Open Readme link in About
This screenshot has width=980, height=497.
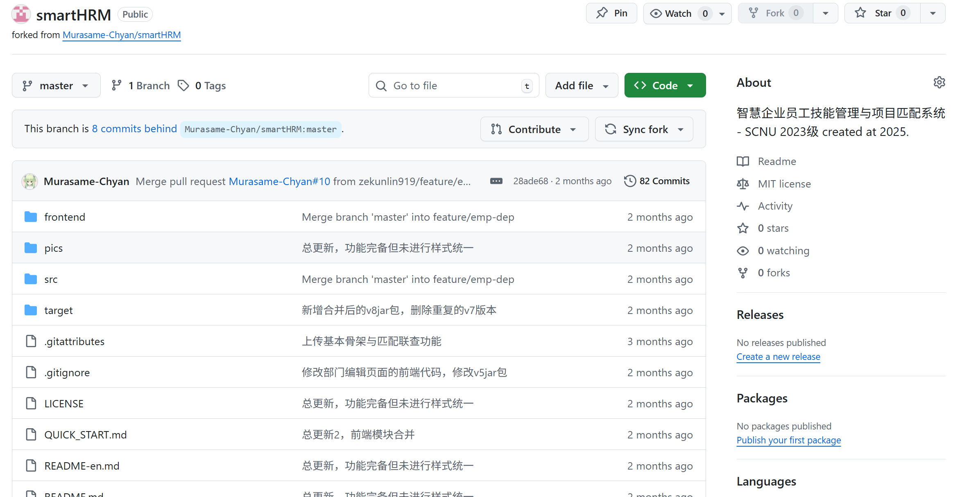777,161
